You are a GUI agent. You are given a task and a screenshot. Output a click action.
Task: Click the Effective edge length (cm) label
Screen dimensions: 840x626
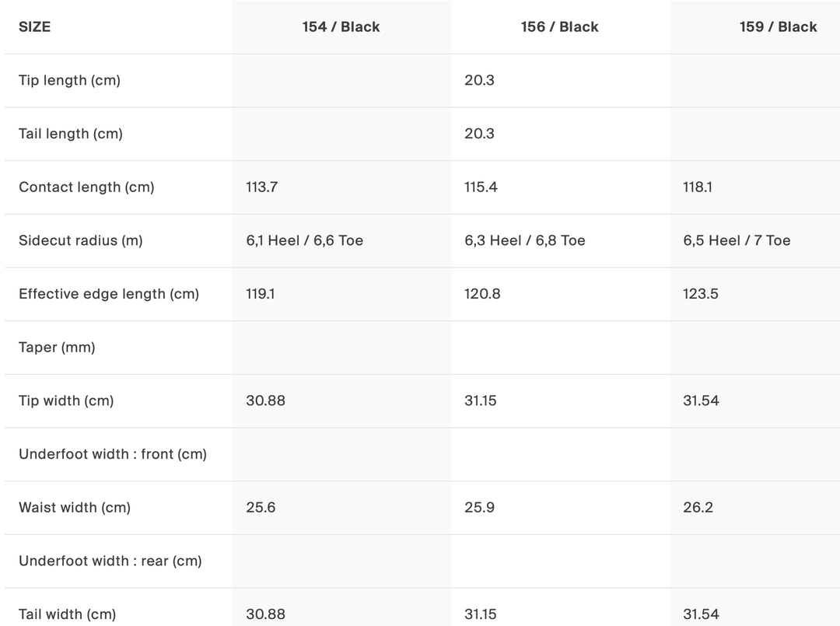tap(109, 294)
